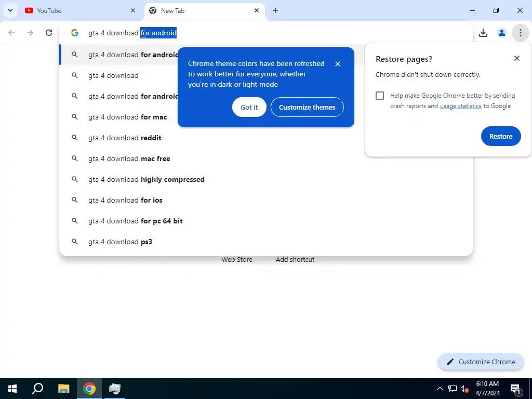The height and width of the screenshot is (399, 532).
Task: Open a new tab with plus button
Action: pos(275,10)
